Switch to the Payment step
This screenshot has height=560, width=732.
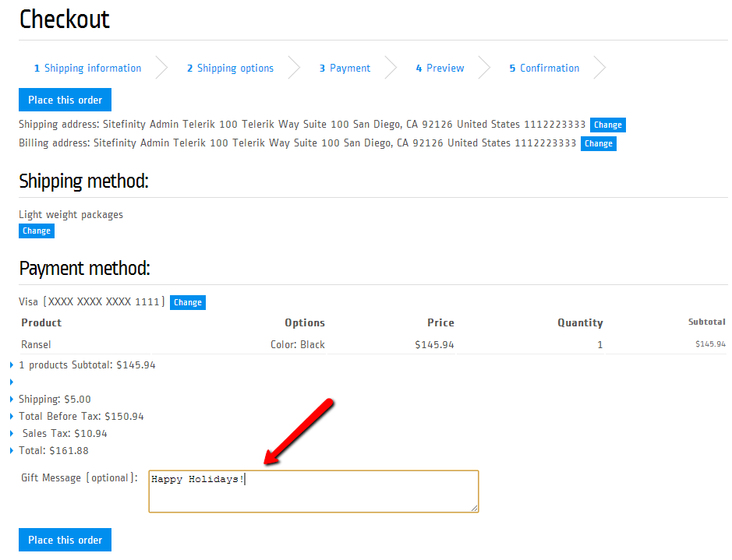tap(345, 69)
